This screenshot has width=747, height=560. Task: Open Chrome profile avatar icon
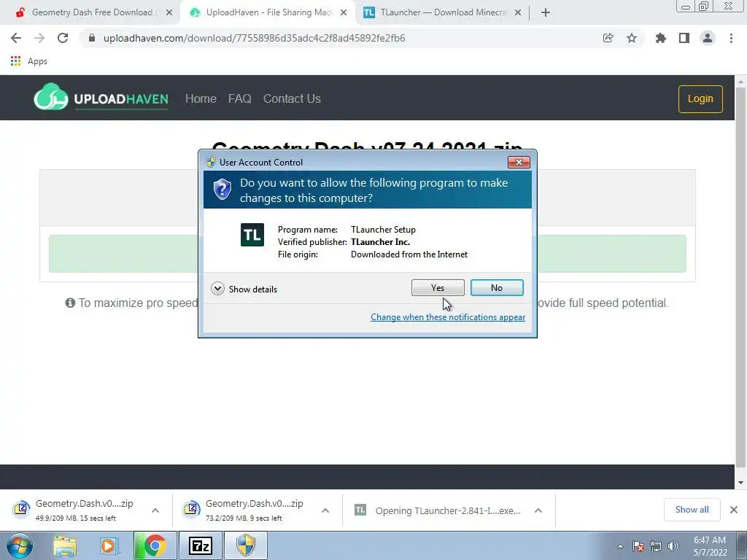708,38
